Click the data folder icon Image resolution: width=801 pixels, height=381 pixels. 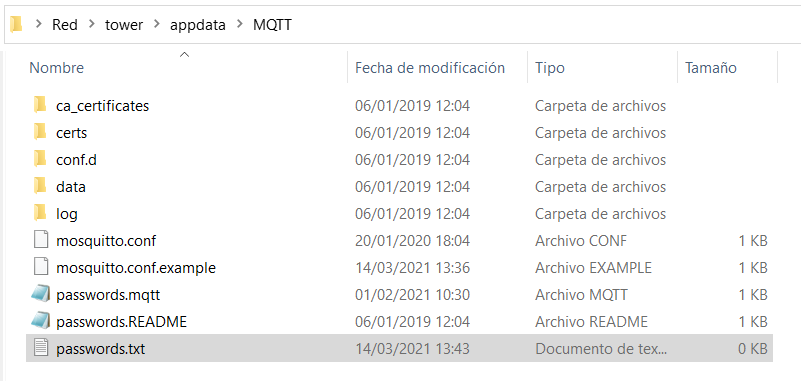tap(40, 187)
